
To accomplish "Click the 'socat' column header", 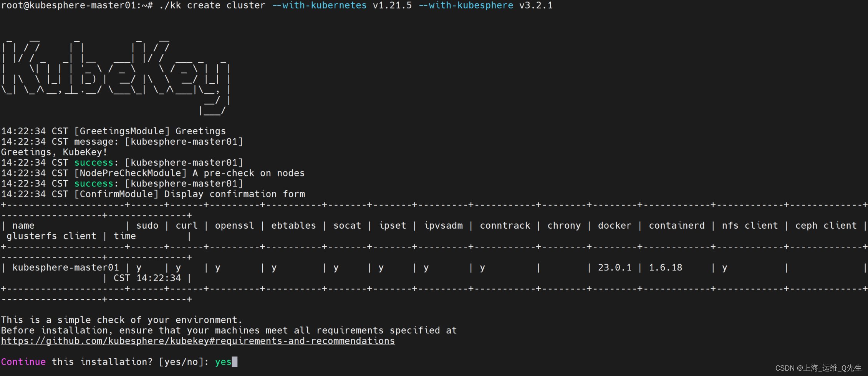I will [347, 226].
